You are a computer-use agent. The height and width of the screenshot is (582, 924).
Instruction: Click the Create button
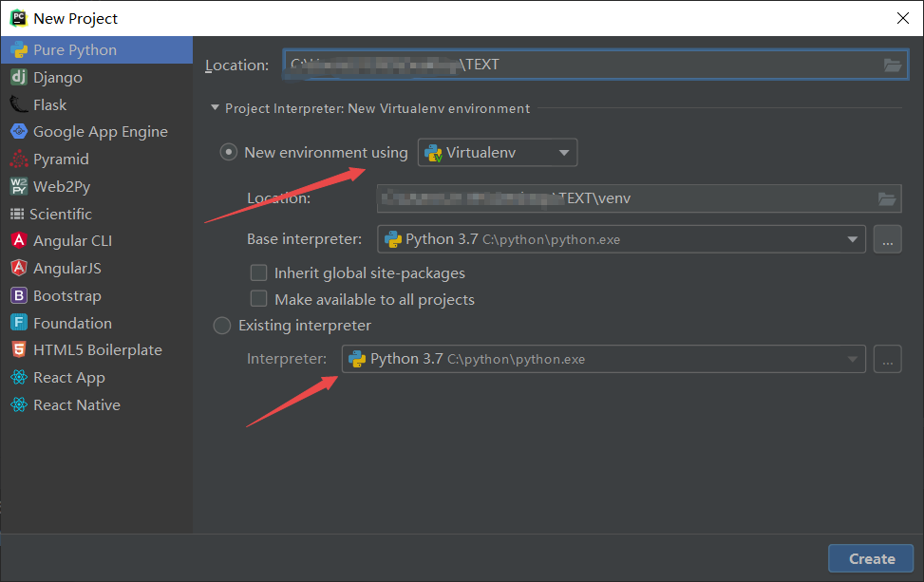click(x=871, y=558)
